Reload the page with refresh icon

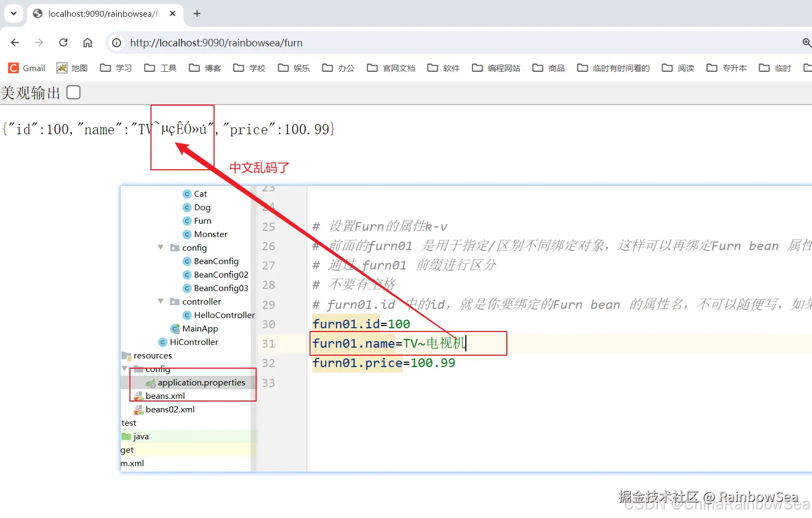[x=63, y=43]
